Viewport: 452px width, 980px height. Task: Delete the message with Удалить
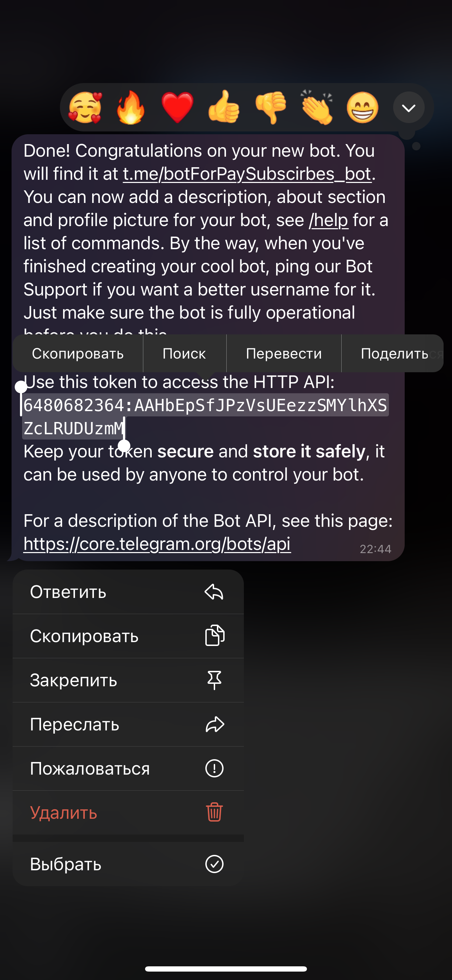point(128,812)
